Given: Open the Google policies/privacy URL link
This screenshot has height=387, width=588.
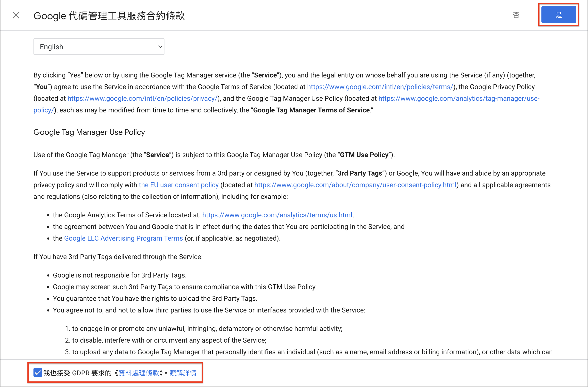Looking at the screenshot, I should click(142, 98).
